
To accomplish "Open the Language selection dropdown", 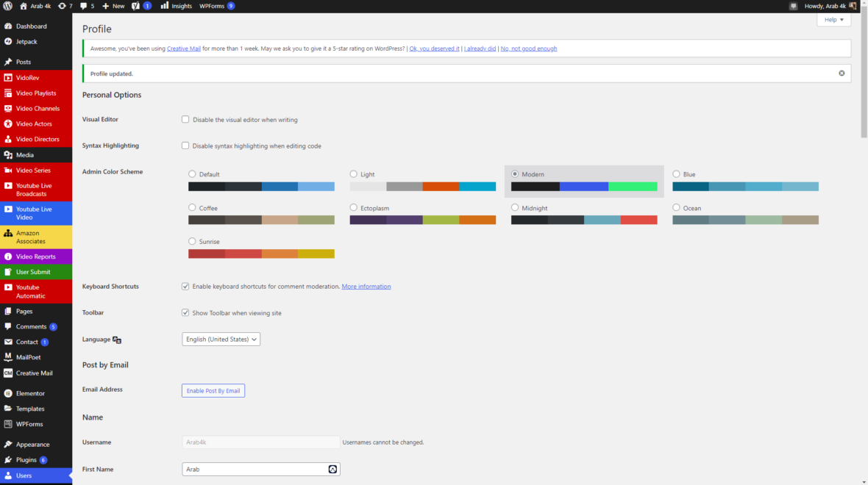I will 221,339.
